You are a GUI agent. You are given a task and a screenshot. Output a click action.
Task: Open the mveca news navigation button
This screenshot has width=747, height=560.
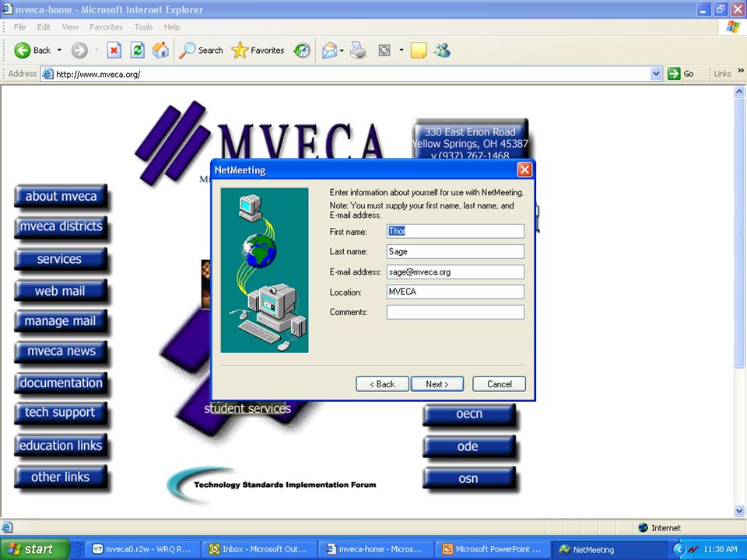coord(61,352)
